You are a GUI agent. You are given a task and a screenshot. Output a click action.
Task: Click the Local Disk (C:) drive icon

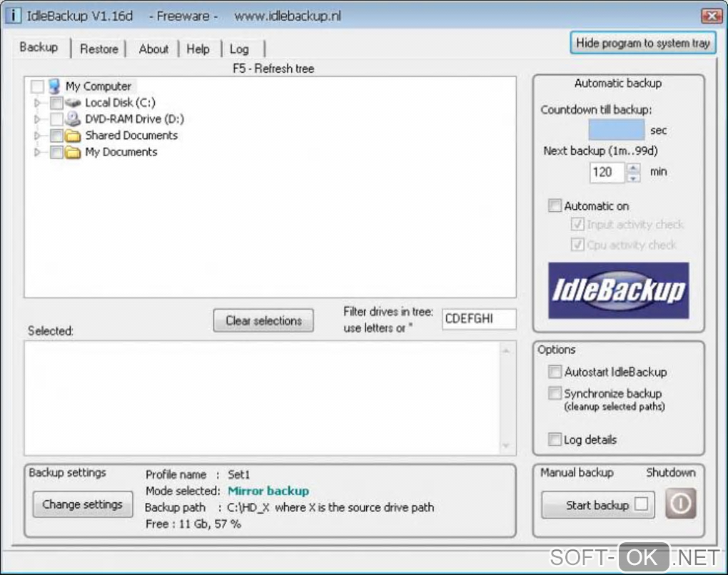point(73,103)
